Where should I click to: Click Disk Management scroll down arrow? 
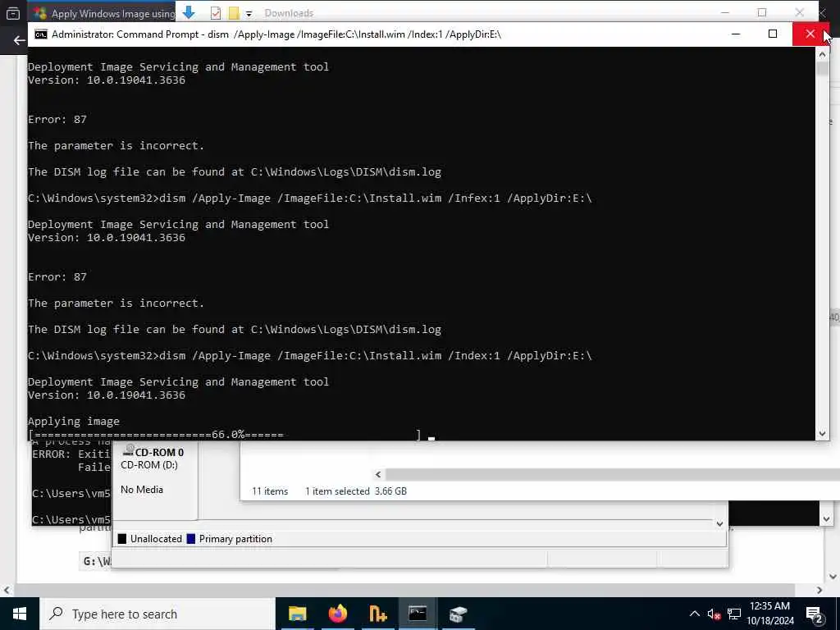(x=719, y=524)
